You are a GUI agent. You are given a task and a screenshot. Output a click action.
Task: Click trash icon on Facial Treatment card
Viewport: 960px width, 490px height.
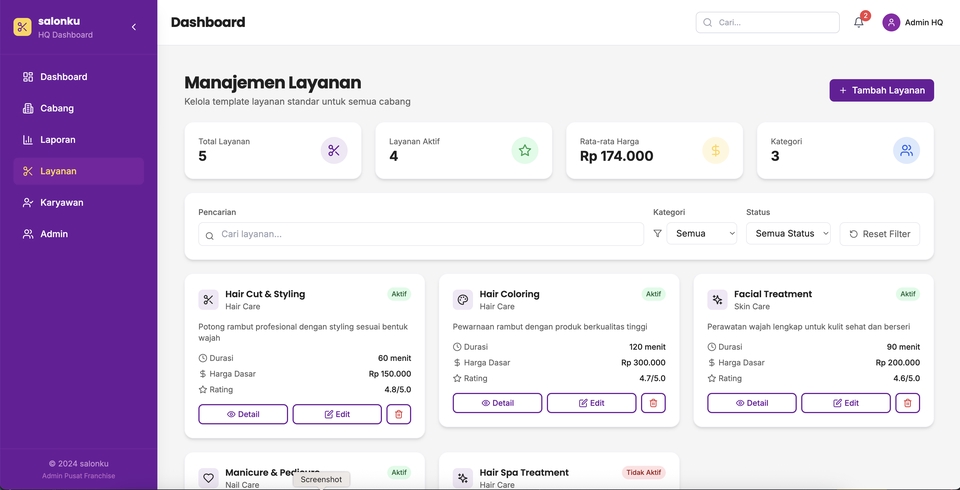tap(907, 403)
